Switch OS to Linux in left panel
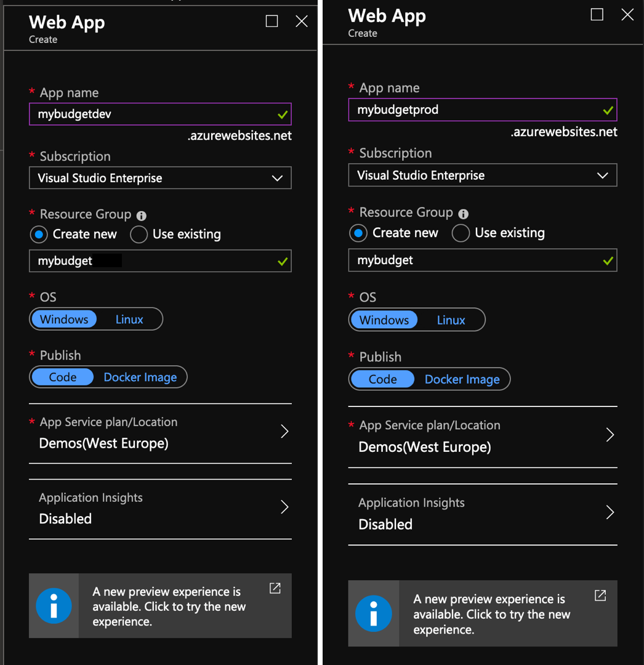This screenshot has width=644, height=665. click(129, 320)
